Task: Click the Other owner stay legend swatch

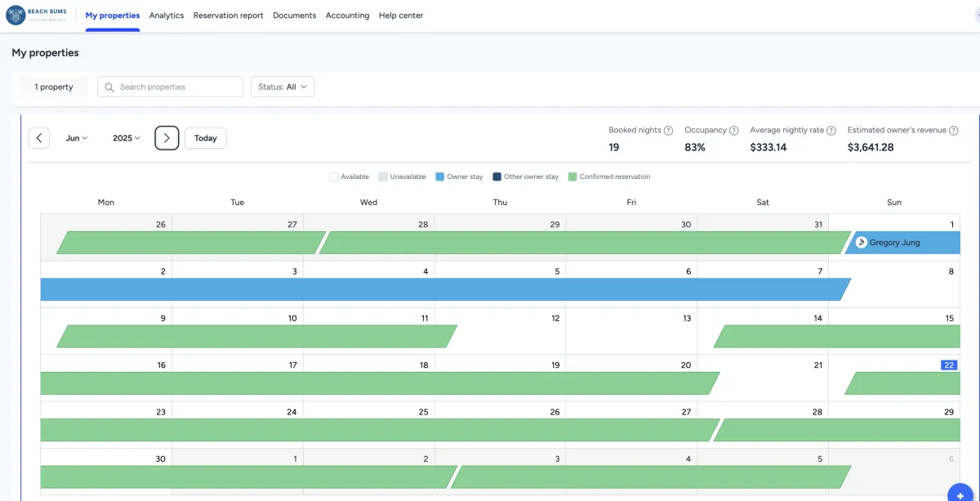Action: pos(497,177)
